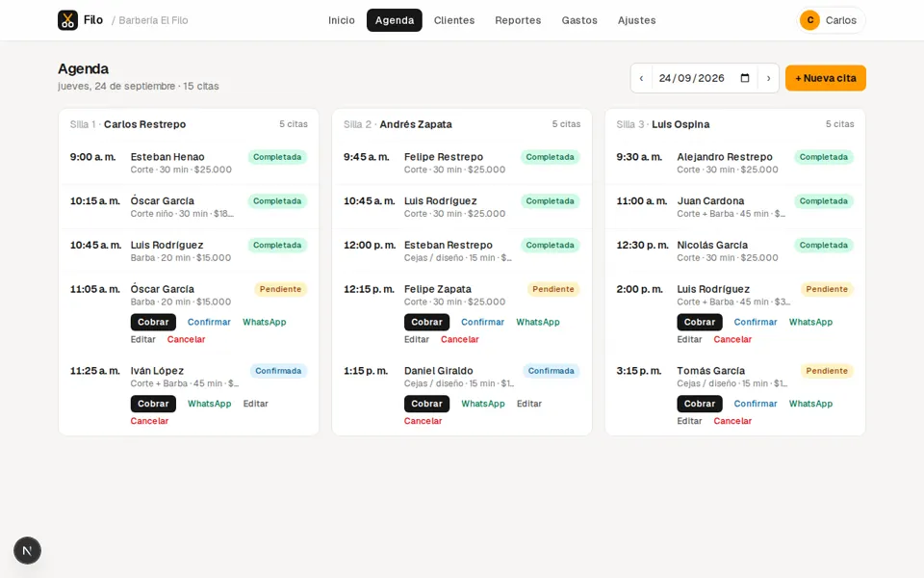
Task: Go to previous day with left chevron
Action: click(x=641, y=78)
